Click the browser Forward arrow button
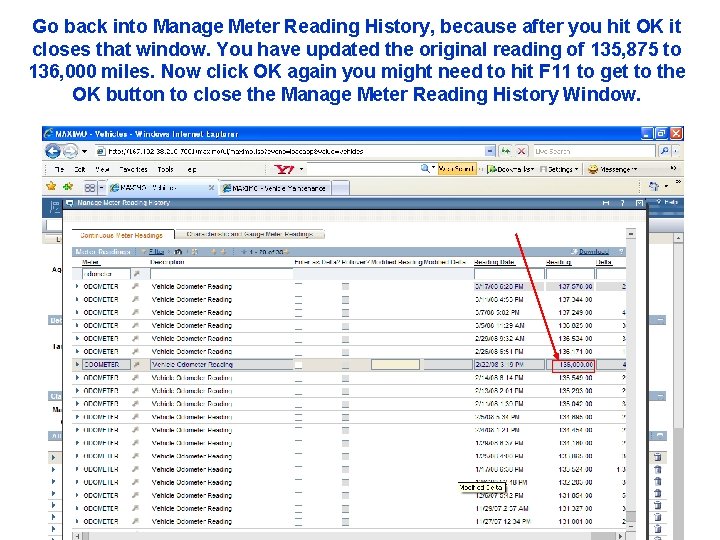720x540 pixels. point(70,151)
